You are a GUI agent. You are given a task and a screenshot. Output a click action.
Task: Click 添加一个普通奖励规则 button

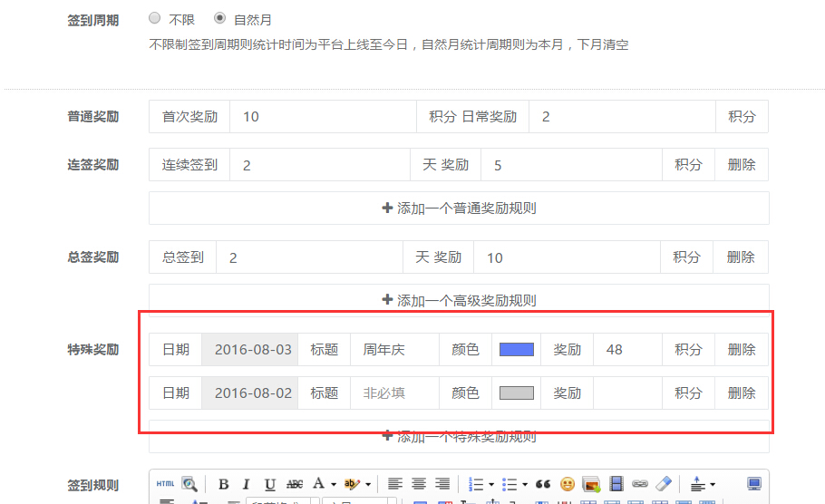click(459, 208)
